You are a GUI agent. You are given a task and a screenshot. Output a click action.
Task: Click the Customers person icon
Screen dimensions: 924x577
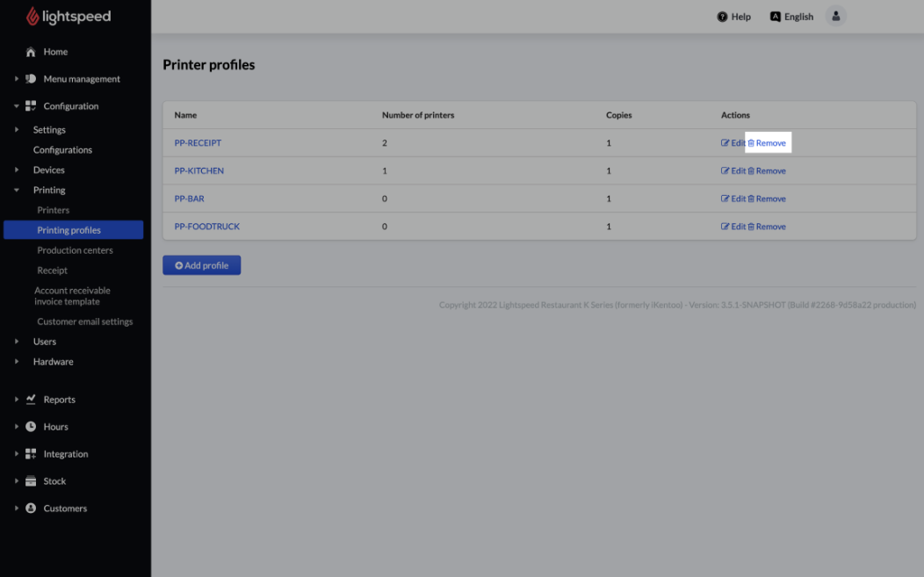click(x=31, y=508)
